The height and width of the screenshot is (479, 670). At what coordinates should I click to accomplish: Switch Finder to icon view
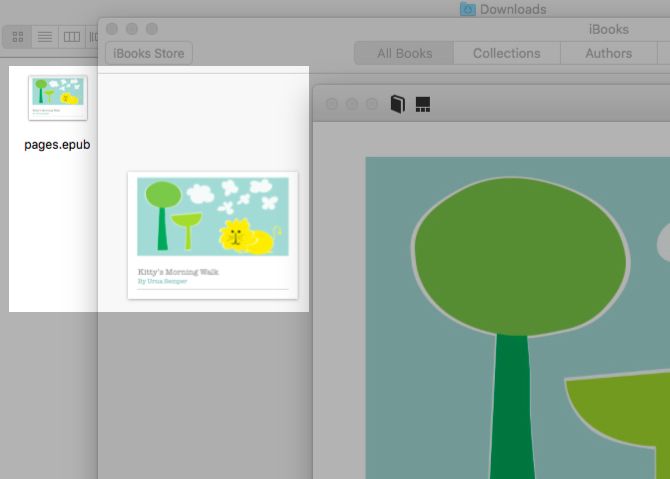18,37
